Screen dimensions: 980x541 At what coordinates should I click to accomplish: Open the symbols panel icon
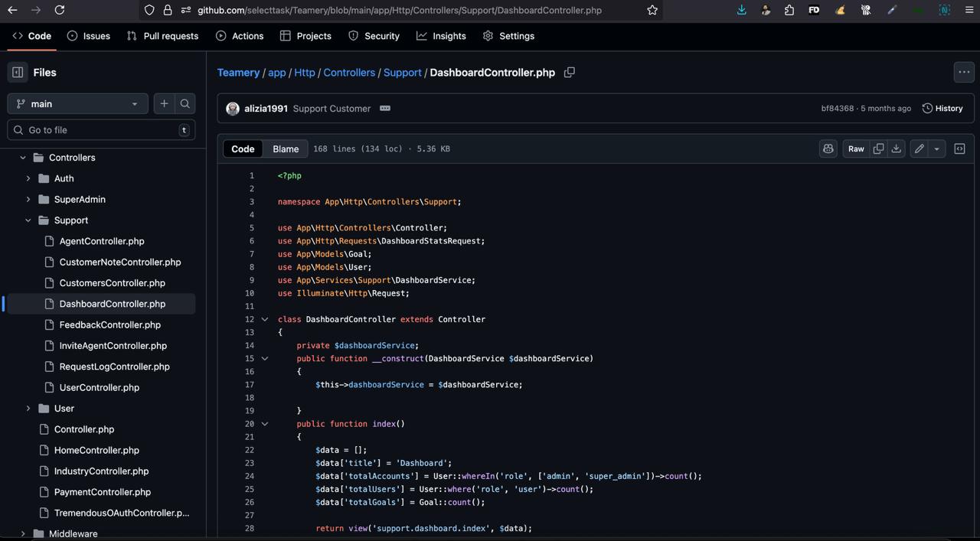click(959, 149)
